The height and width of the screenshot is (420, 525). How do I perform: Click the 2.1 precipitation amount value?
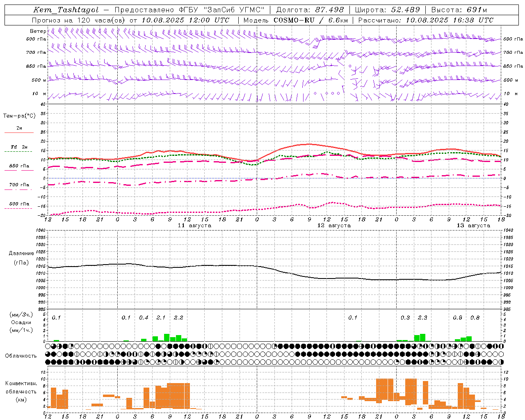(161, 318)
